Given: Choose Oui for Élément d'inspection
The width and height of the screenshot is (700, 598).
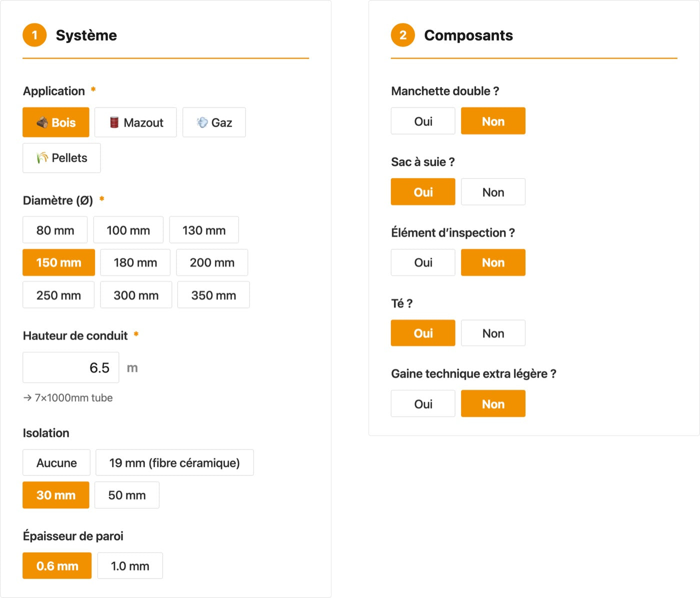Looking at the screenshot, I should pos(423,263).
